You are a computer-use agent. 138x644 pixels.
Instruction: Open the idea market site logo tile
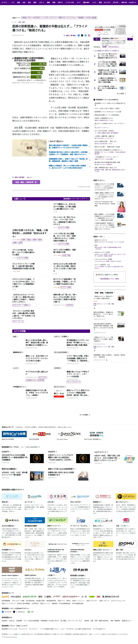[80, 497]
